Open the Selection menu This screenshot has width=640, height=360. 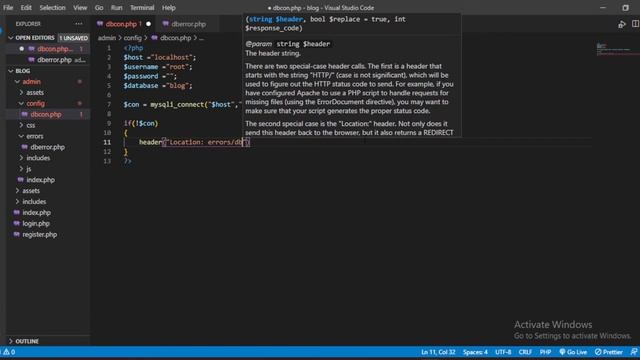(52, 8)
